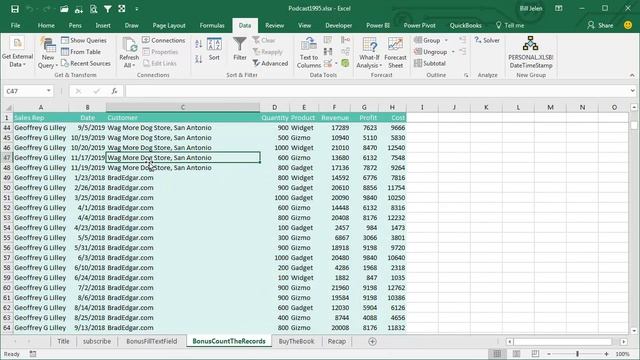Sort Z to A descending
Image resolution: width=640 pixels, height=360 pixels.
(198, 59)
